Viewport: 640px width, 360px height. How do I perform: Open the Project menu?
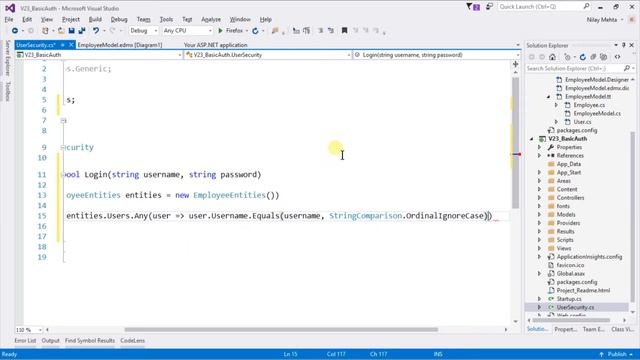71,19
